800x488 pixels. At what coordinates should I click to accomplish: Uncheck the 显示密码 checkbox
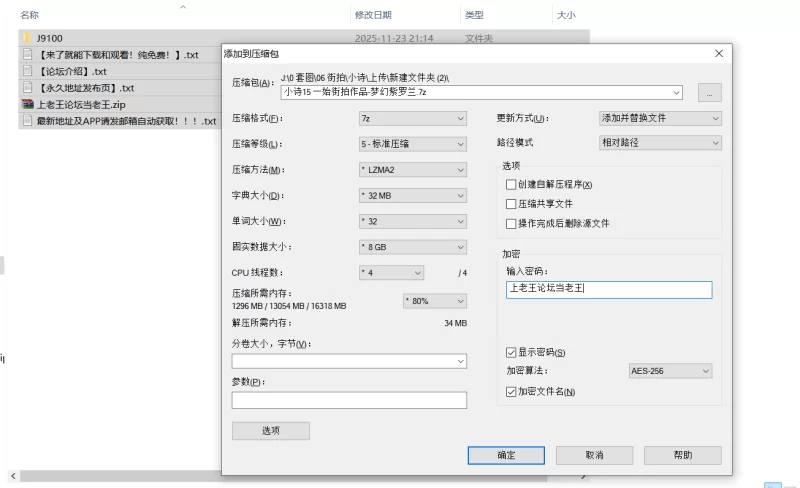pyautogui.click(x=512, y=353)
